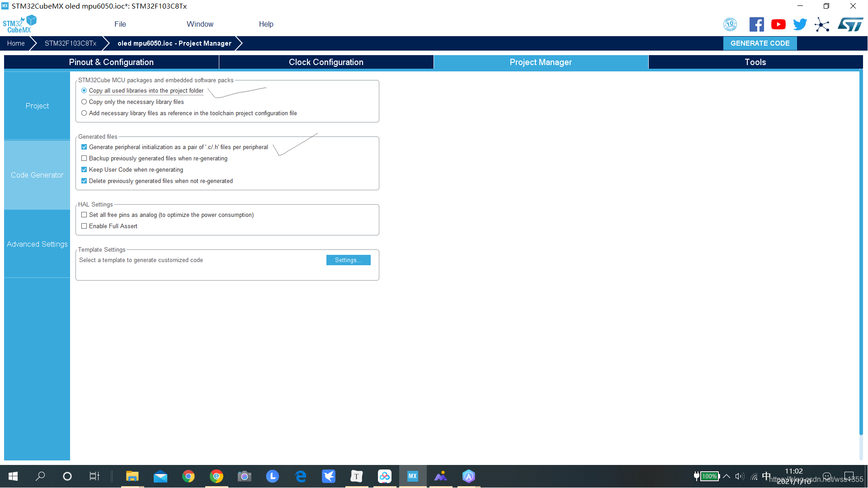Navigate to Advanced Settings section
The image size is (868, 488).
pos(37,244)
